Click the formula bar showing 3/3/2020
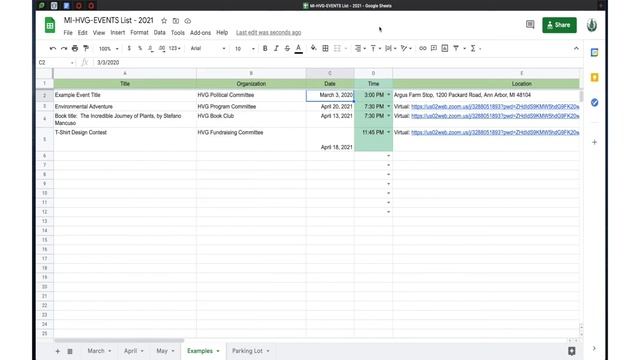Viewport: 640px width, 360px height. (x=338, y=62)
